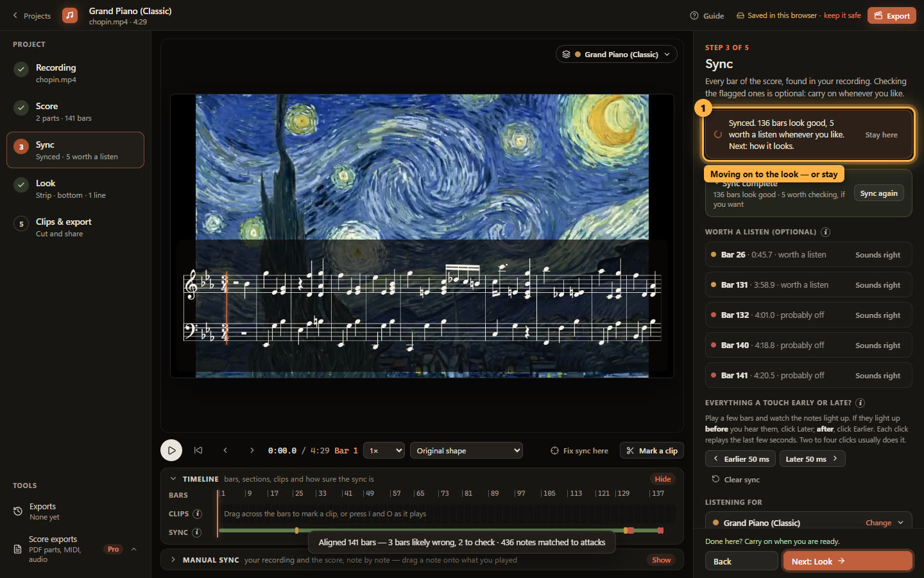The height and width of the screenshot is (578, 924).
Task: Shift sync Later 50 ms
Action: [x=812, y=459]
